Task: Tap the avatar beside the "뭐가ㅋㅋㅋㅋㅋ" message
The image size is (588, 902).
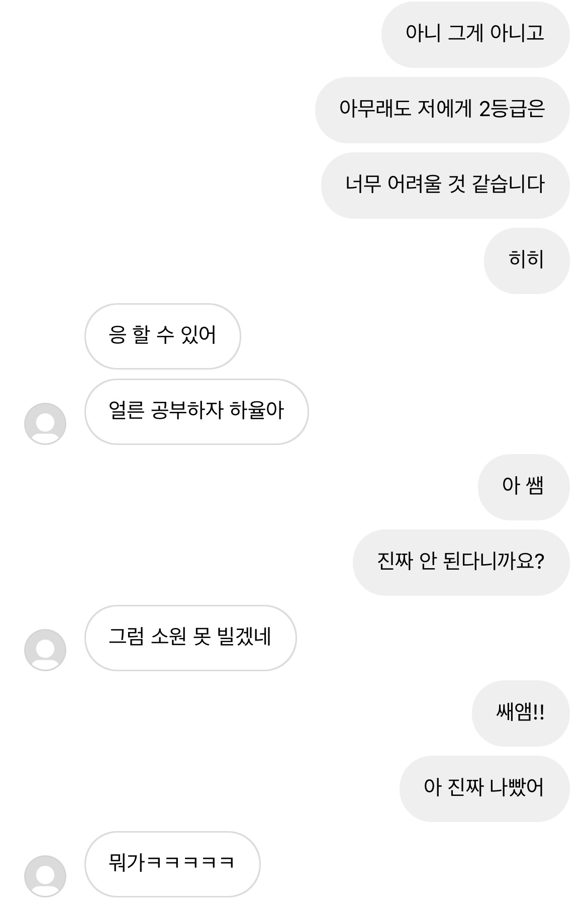Action: (45, 876)
